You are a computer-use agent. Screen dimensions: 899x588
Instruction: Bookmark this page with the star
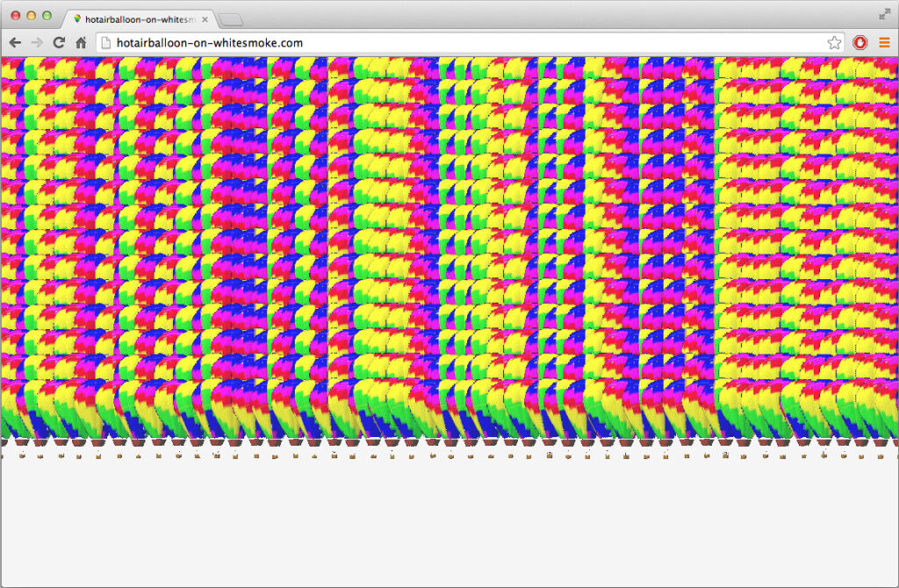tap(834, 42)
